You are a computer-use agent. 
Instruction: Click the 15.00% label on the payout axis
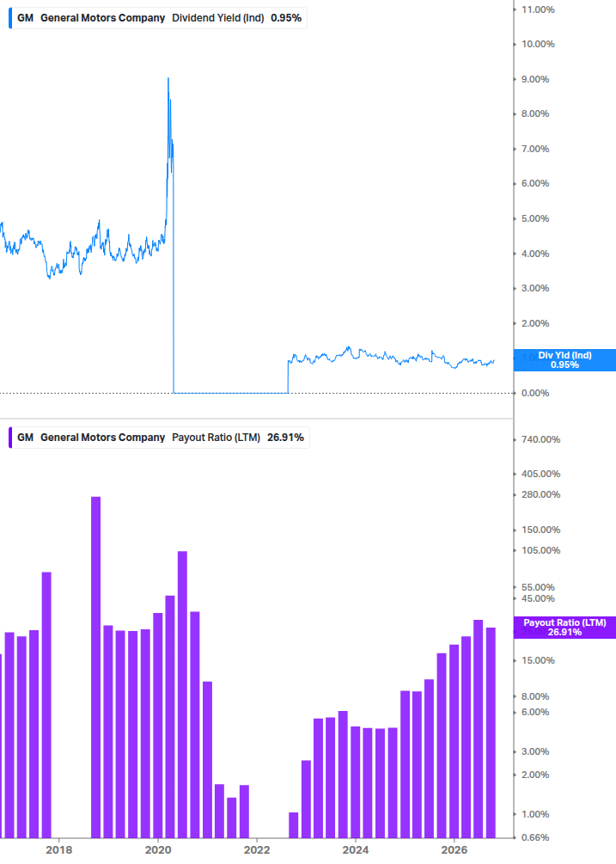pyautogui.click(x=538, y=660)
